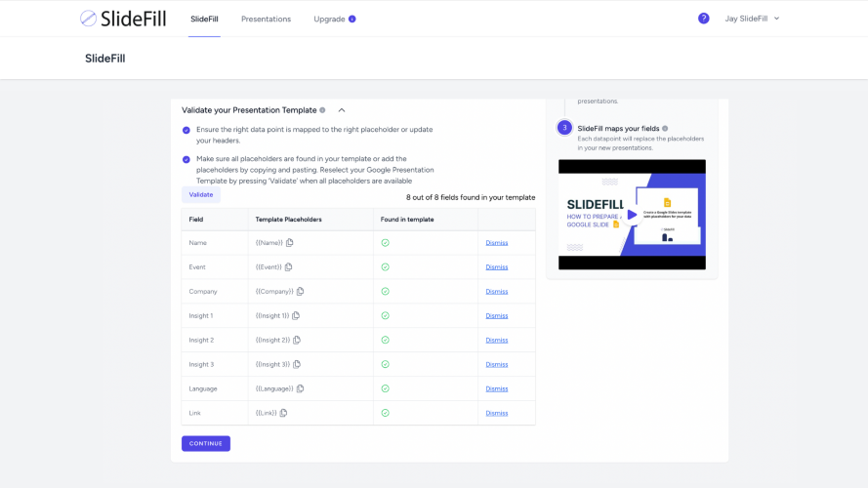Switch to the SlideFill tab

204,19
